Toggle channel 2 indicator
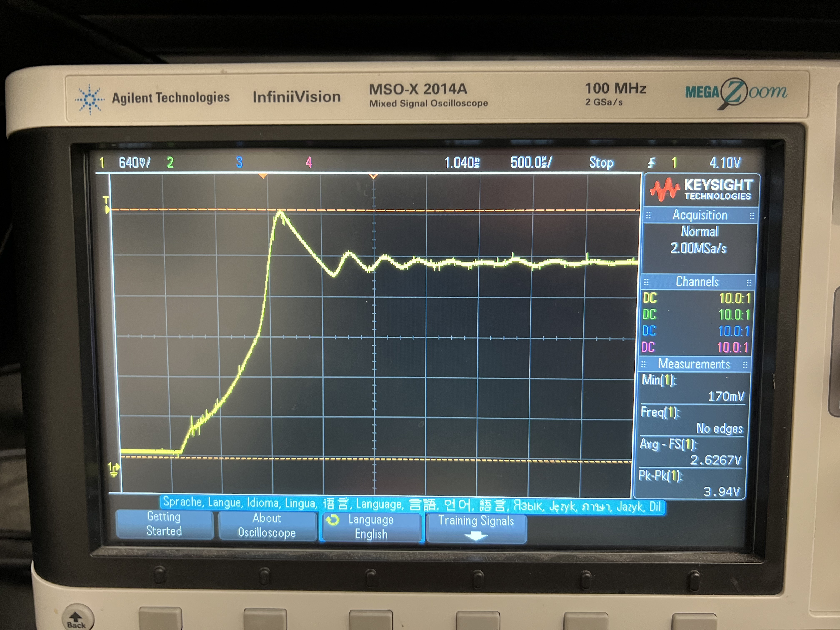This screenshot has height=630, width=840. click(170, 162)
